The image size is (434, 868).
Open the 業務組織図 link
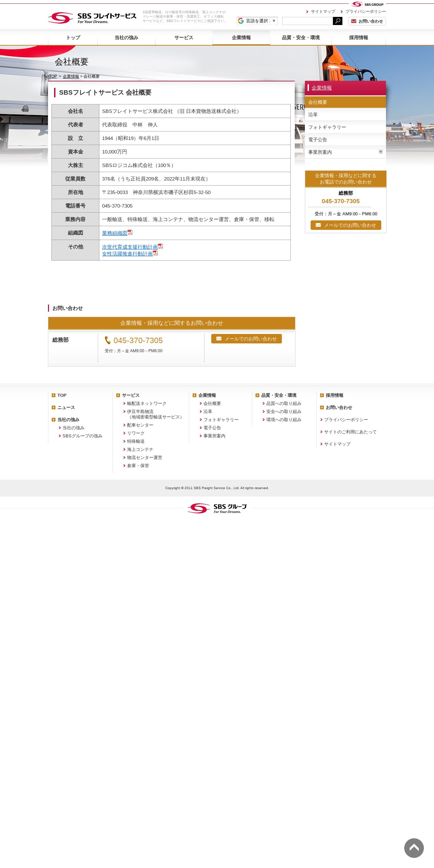pos(115,233)
